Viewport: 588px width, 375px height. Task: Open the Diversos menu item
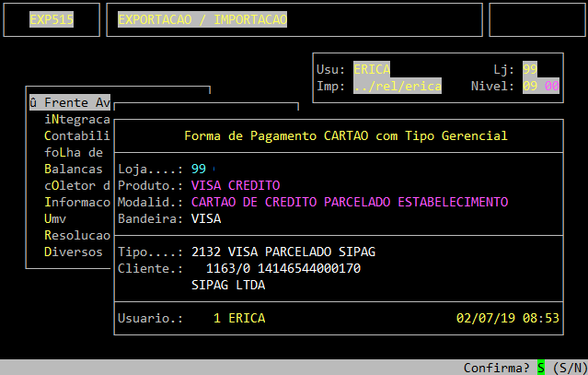coord(74,252)
